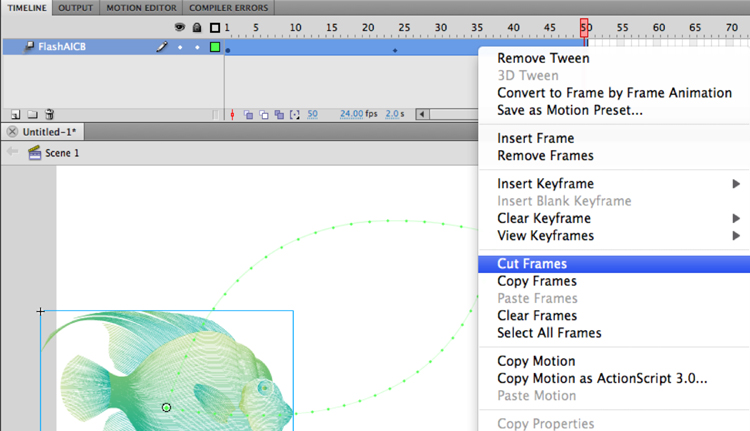Toggle visibility dot of FlashAICB layer
750x431 pixels.
click(x=180, y=47)
